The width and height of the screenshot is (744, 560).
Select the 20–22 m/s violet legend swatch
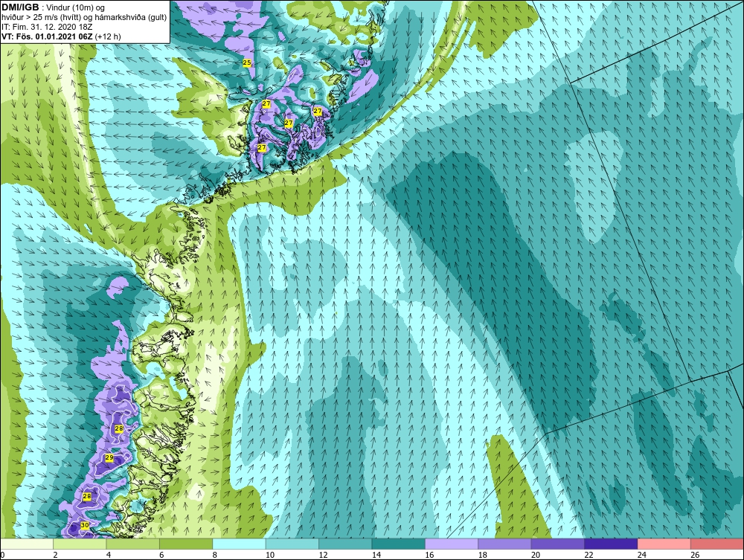[x=558, y=544]
